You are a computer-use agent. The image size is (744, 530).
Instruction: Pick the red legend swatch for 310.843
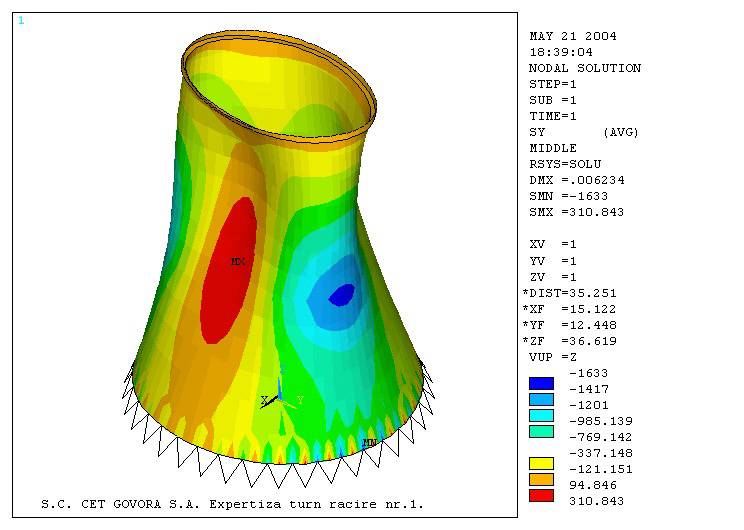coord(541,495)
